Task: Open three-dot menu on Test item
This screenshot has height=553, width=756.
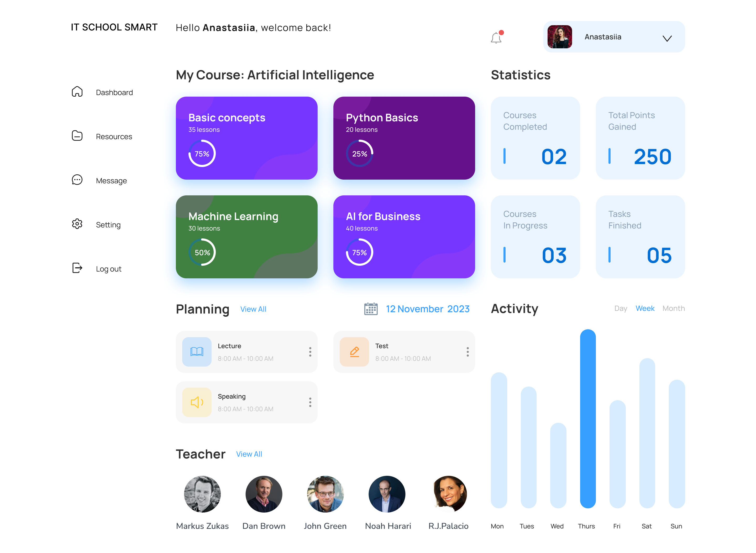Action: point(468,352)
